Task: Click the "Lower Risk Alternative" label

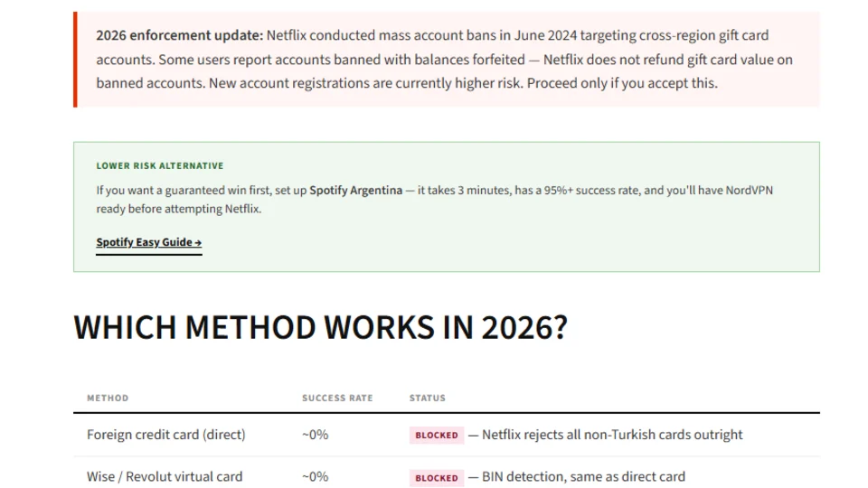Action: tap(160, 166)
